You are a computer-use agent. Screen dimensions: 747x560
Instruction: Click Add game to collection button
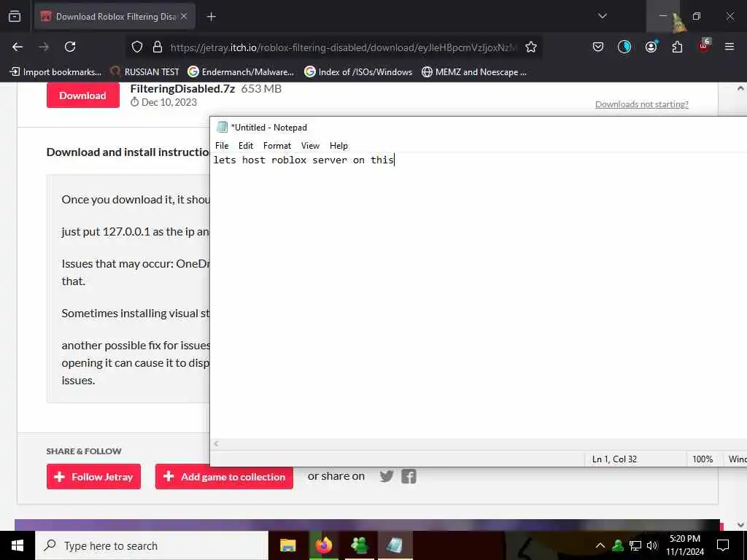pos(224,477)
